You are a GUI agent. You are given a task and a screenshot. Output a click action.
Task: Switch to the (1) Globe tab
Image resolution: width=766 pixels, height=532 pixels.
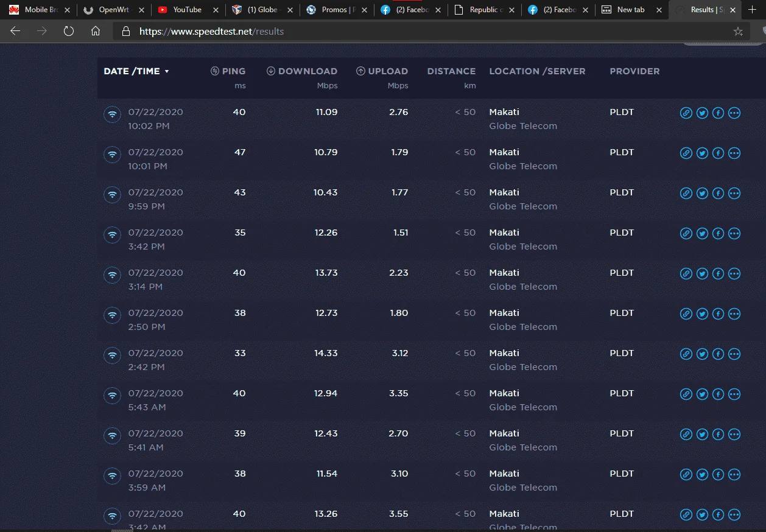pos(262,10)
